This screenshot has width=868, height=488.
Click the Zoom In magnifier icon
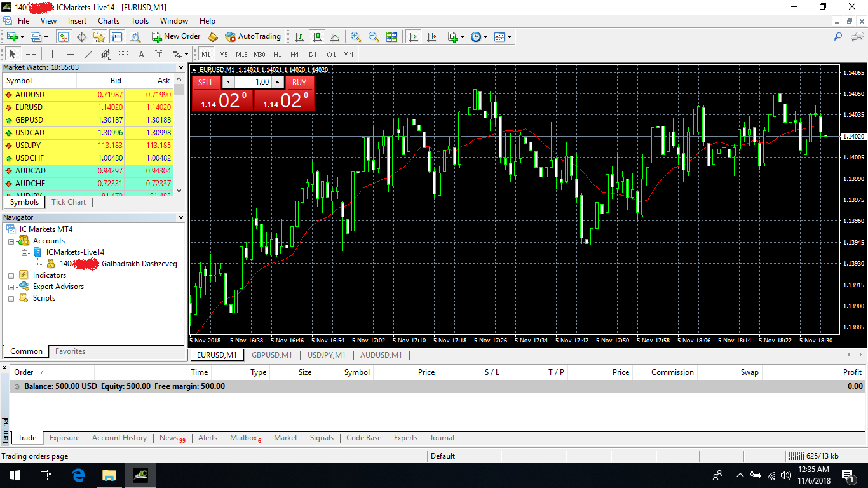tap(356, 37)
